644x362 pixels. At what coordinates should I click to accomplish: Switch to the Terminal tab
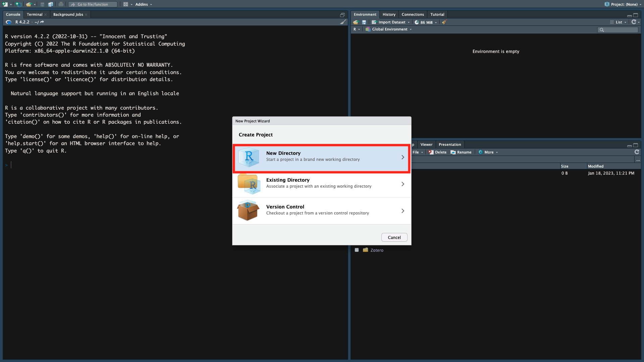click(x=35, y=14)
